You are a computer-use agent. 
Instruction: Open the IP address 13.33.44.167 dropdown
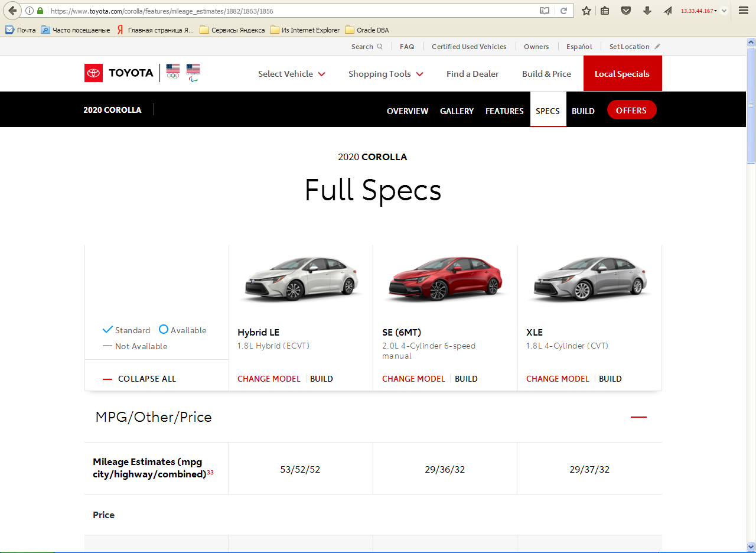click(x=699, y=11)
